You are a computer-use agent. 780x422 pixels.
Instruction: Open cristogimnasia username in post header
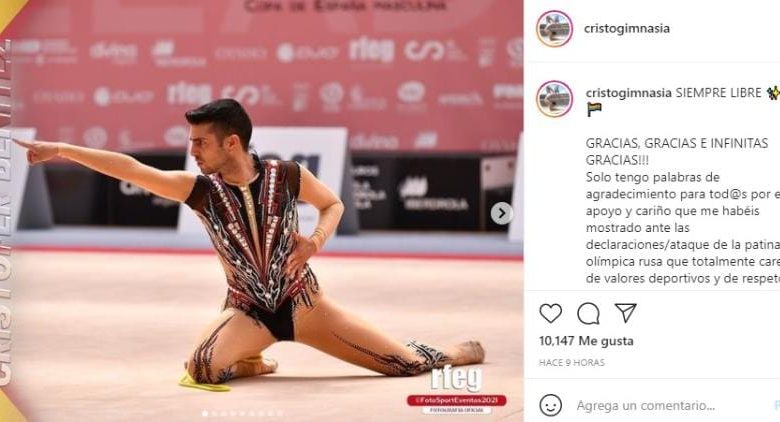(627, 28)
